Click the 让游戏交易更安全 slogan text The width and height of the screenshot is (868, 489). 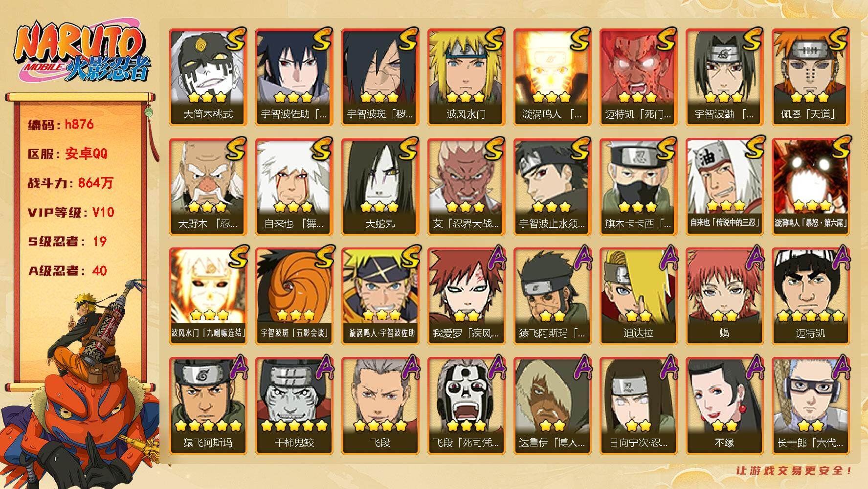click(x=794, y=470)
